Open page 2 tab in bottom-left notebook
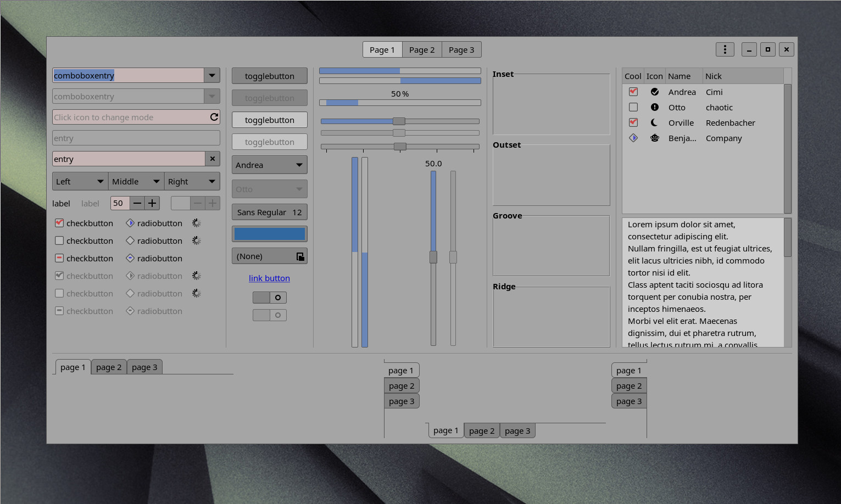Screen dimensions: 841x504 tap(109, 367)
